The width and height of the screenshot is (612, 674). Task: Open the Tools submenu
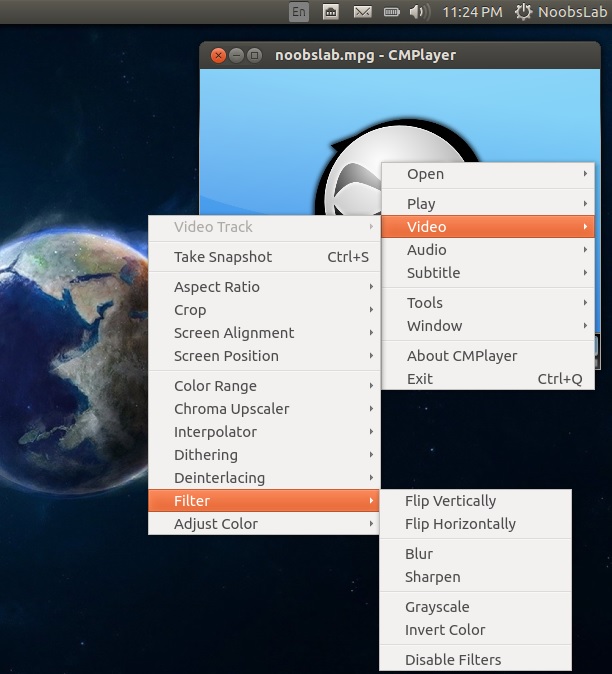[488, 303]
